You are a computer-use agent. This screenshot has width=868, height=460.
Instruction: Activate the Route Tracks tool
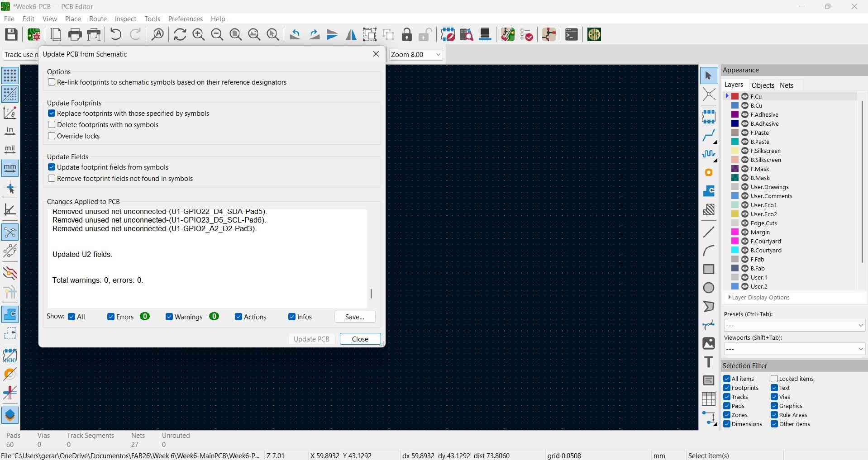[709, 135]
